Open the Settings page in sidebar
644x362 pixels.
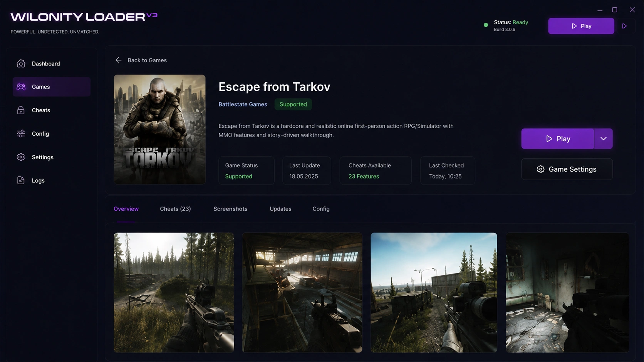(52, 157)
